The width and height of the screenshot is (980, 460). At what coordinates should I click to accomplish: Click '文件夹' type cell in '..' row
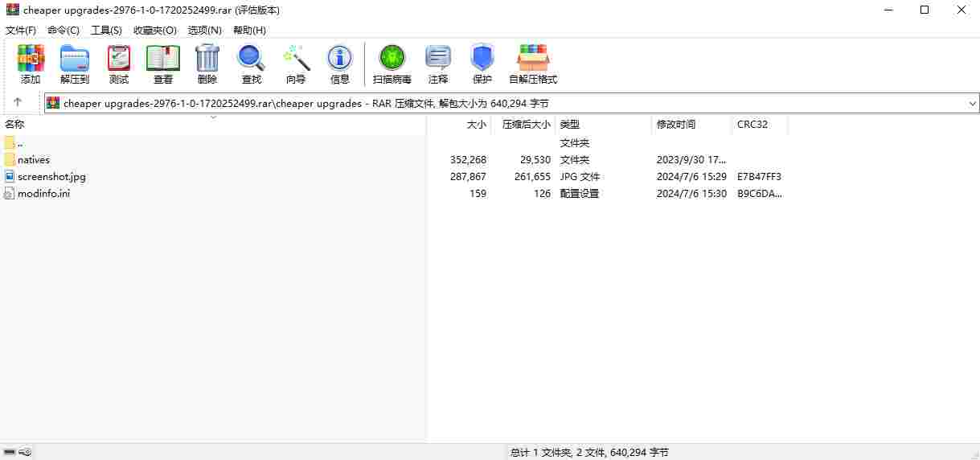[575, 142]
